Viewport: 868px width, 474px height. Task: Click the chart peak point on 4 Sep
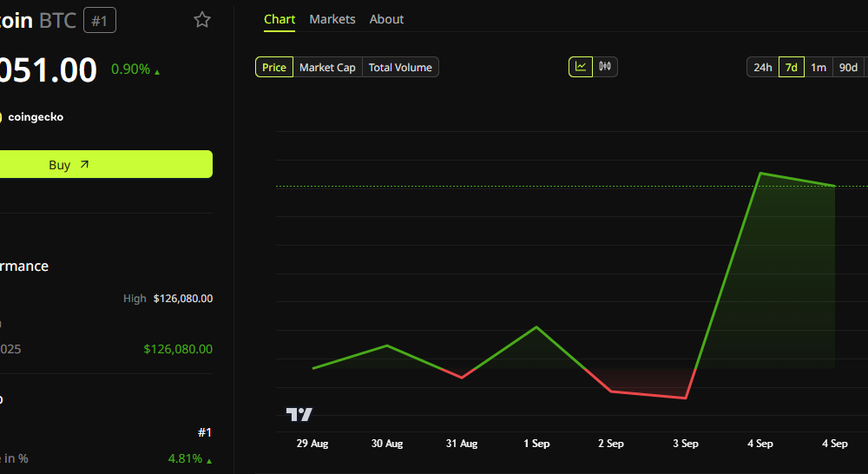pos(760,174)
